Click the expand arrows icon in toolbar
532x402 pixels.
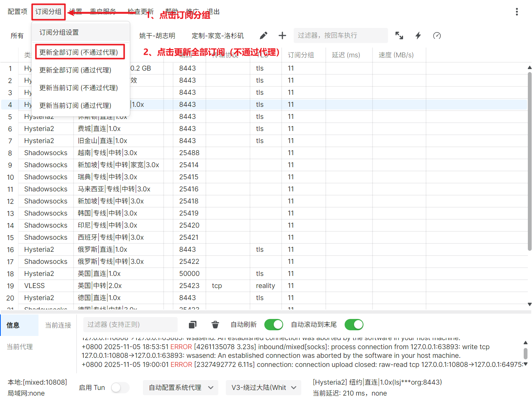click(399, 35)
